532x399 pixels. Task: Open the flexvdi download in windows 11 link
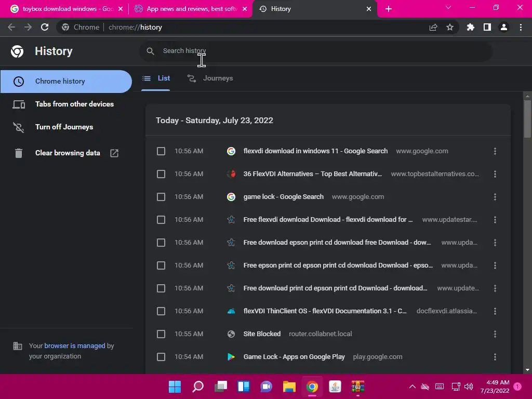tap(315, 151)
